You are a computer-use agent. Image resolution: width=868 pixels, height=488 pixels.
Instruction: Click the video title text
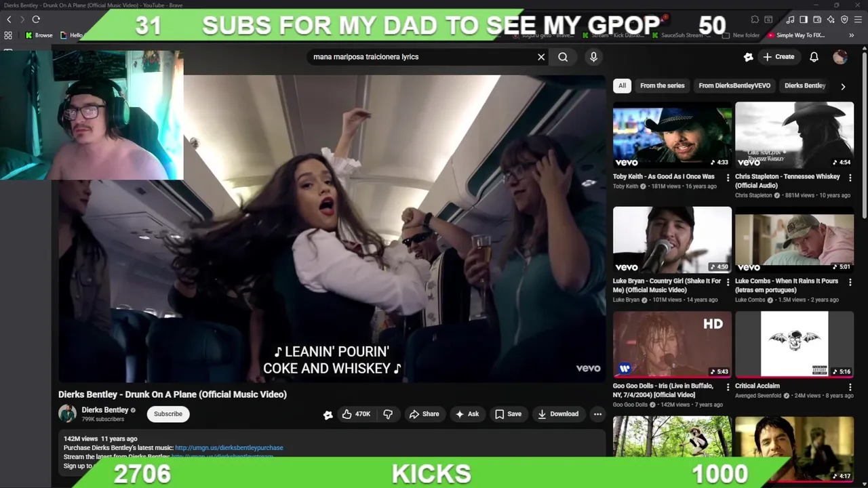pyautogui.click(x=172, y=394)
